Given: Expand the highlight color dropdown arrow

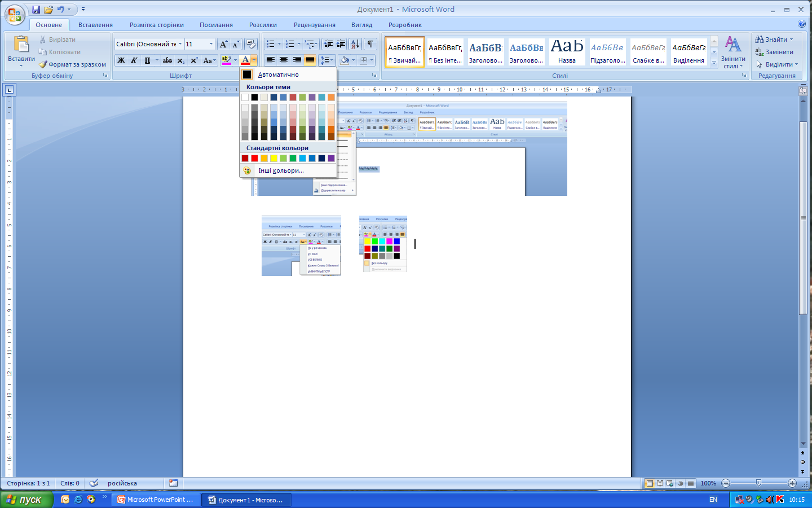Looking at the screenshot, I should click(235, 60).
